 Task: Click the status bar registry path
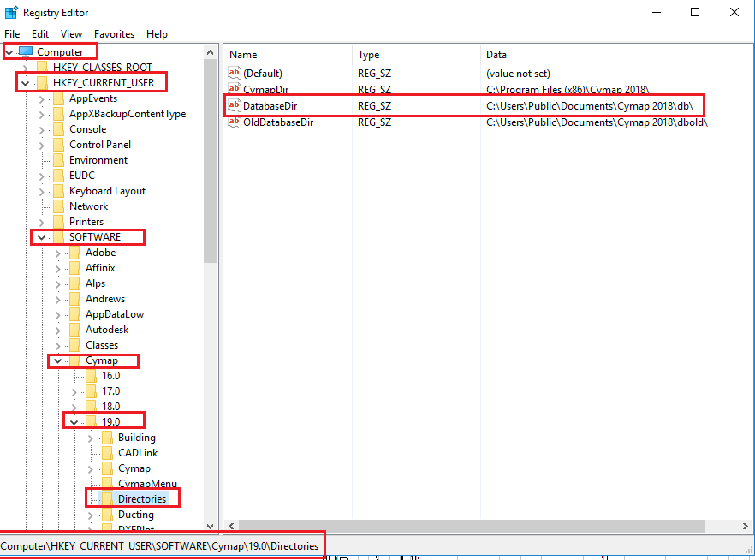click(159, 546)
